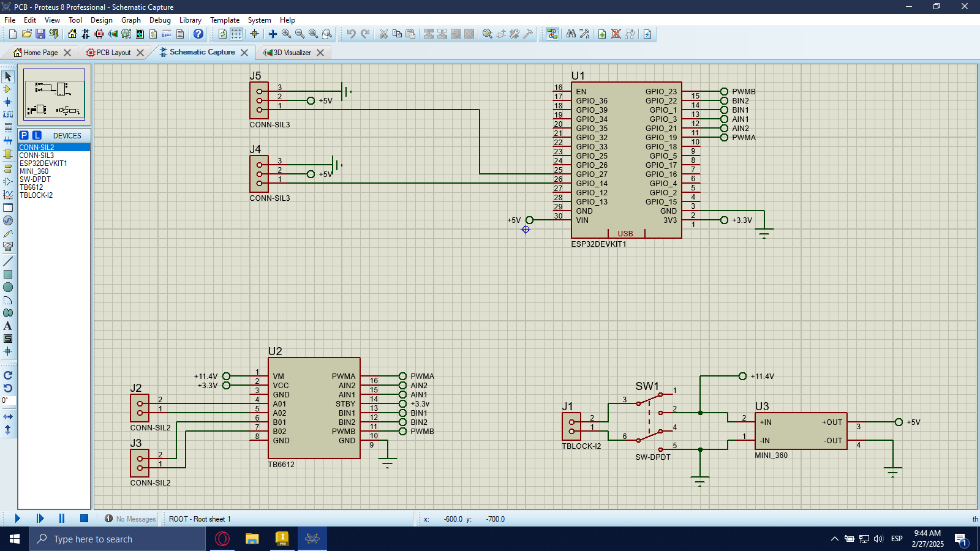Select ESP32DEVKIT1 in the devices list
This screenshot has width=980, height=551.
tap(43, 163)
